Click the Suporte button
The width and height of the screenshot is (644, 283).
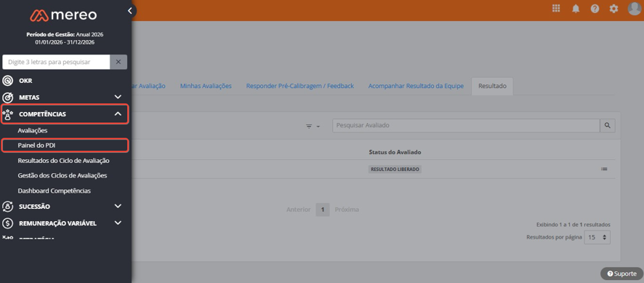[x=621, y=274]
